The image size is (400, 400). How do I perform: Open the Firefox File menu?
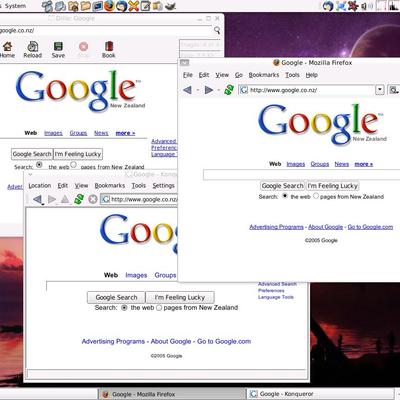pos(188,75)
